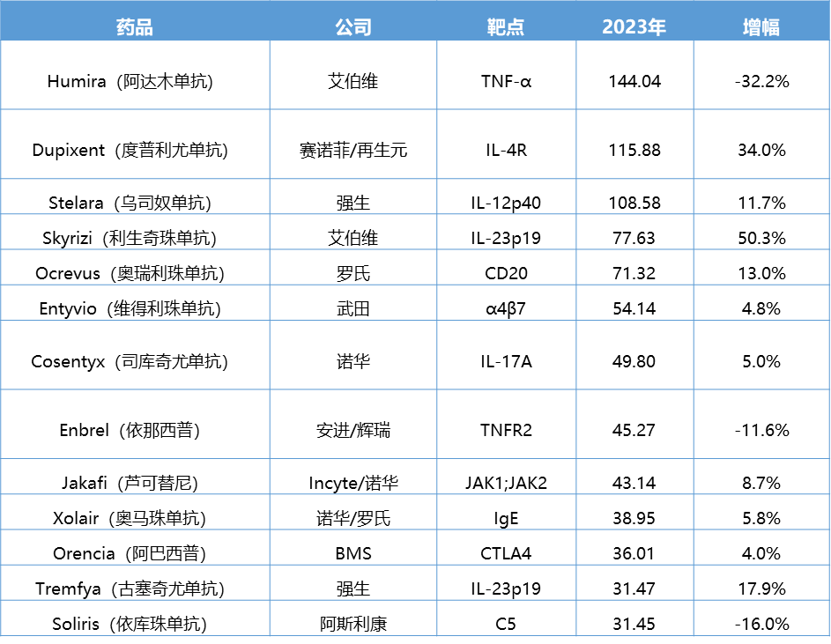Click growth value -16.0%
This screenshot has width=831, height=644.
click(x=761, y=624)
